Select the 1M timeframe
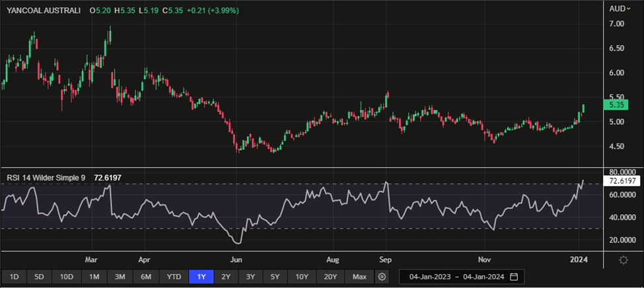This screenshot has width=644, height=288. coord(94,277)
